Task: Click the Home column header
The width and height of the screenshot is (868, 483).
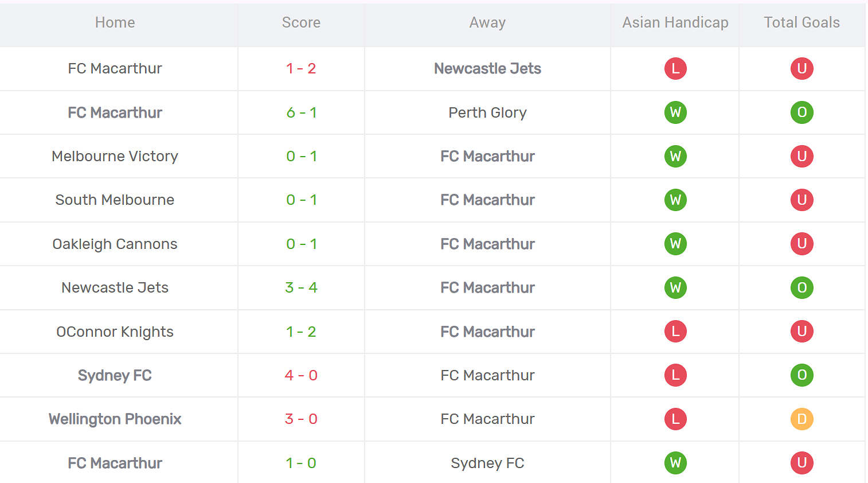Action: click(x=115, y=22)
